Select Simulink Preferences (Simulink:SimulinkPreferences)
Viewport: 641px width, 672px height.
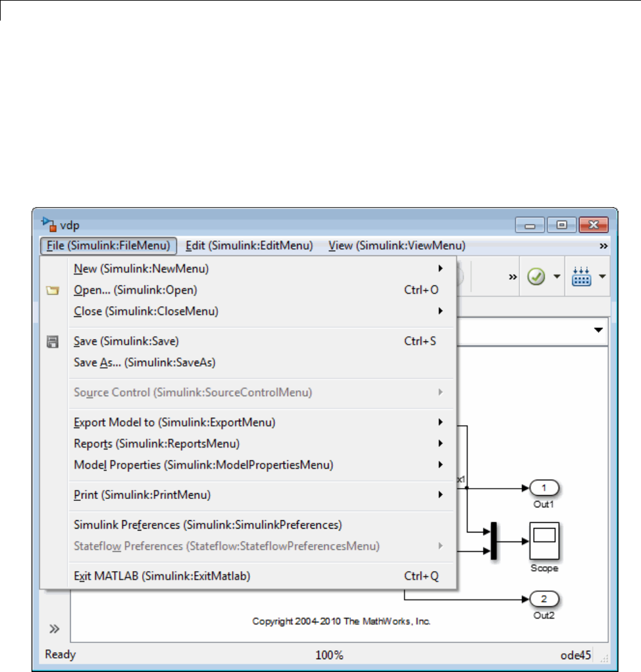pyautogui.click(x=262, y=525)
